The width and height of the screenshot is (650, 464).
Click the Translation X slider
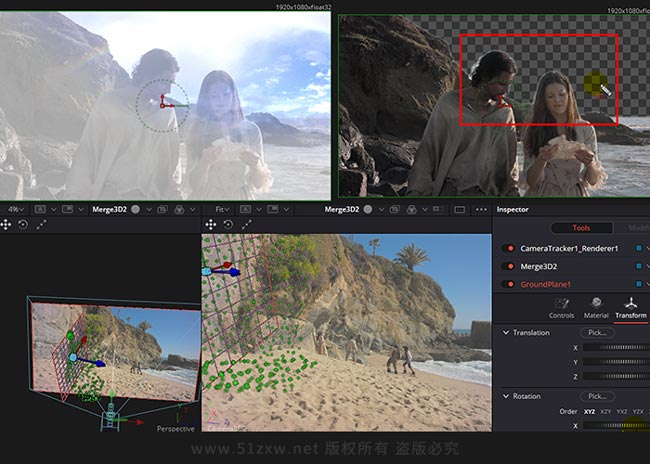click(616, 347)
